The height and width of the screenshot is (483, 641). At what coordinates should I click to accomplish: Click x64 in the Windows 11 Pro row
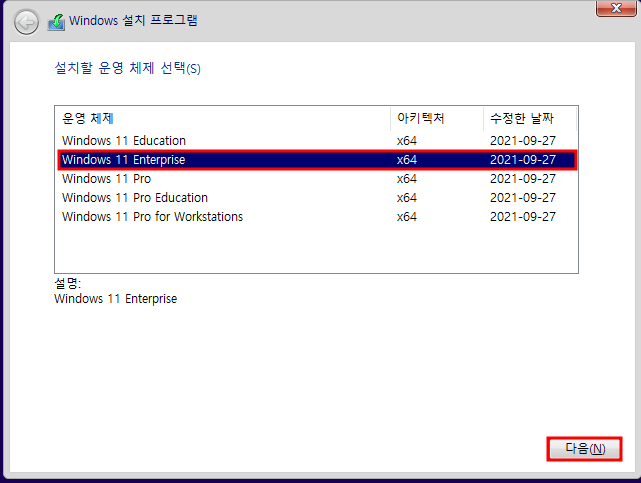point(407,179)
